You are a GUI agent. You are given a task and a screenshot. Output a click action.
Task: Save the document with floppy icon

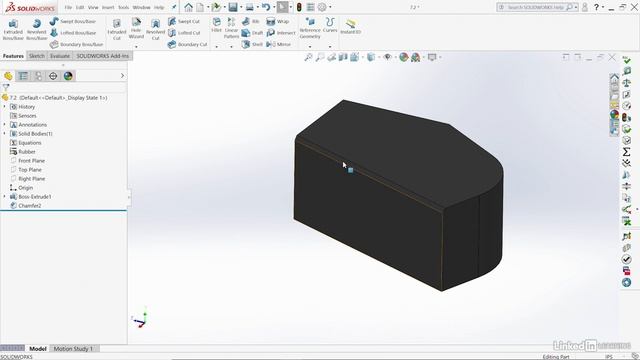tap(233, 7)
